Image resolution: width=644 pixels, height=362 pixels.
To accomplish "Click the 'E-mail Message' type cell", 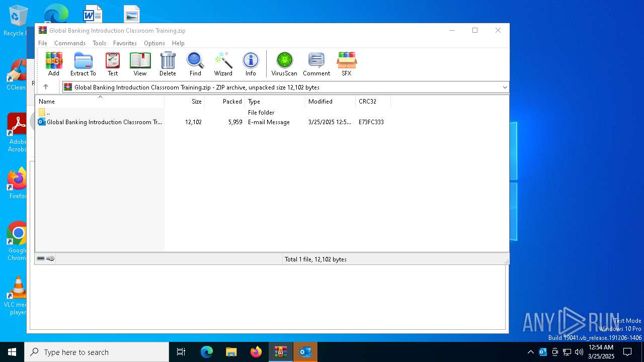I will click(269, 122).
